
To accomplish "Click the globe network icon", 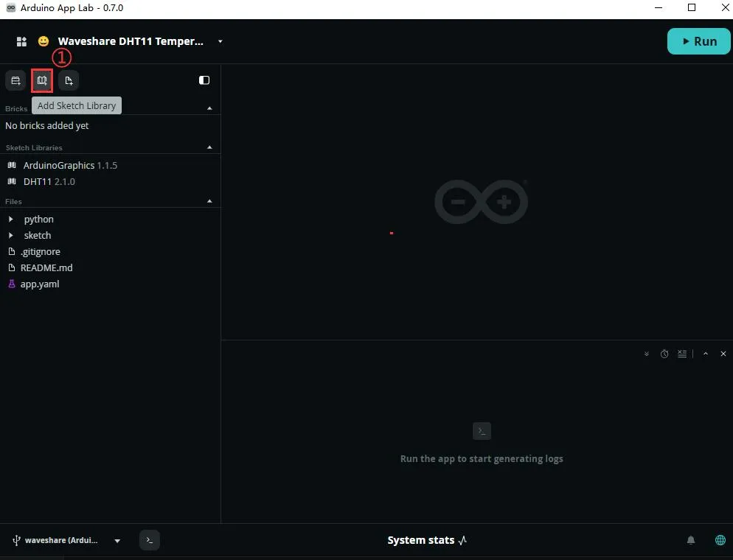I will (720, 540).
